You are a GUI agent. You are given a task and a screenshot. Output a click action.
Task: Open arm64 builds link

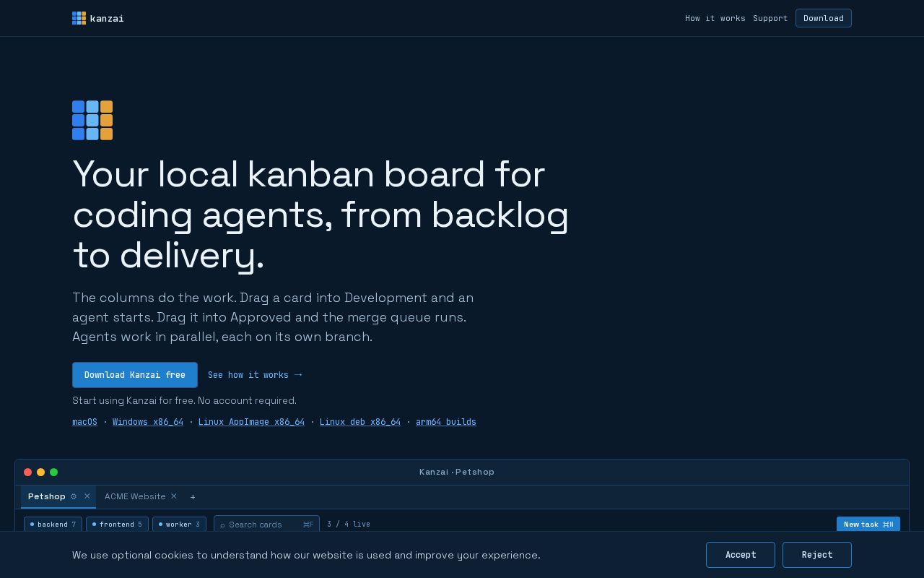coord(446,422)
